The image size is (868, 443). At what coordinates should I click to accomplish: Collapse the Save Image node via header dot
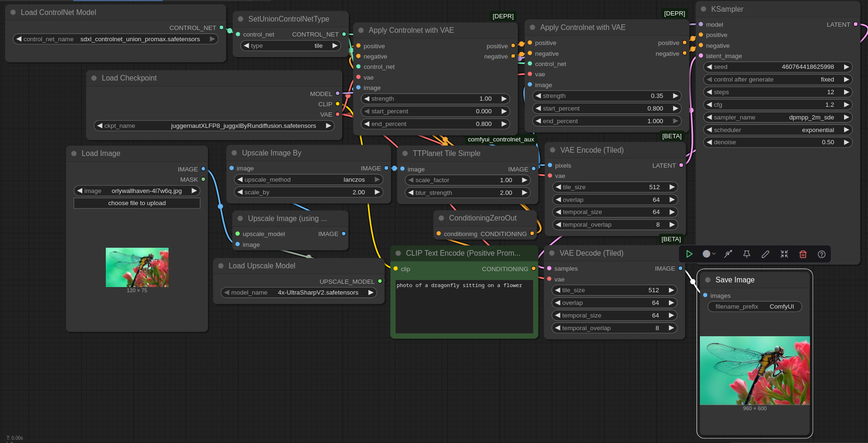(x=708, y=280)
